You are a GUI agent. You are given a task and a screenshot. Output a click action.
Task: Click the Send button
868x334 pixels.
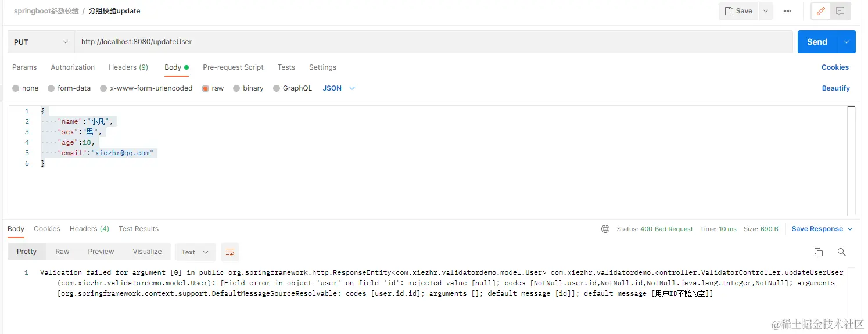click(x=817, y=42)
